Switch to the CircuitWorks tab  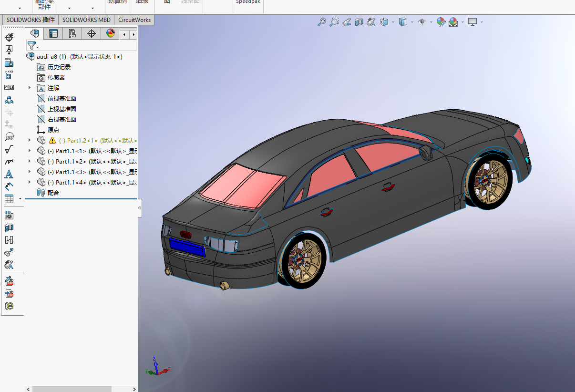[x=134, y=20]
